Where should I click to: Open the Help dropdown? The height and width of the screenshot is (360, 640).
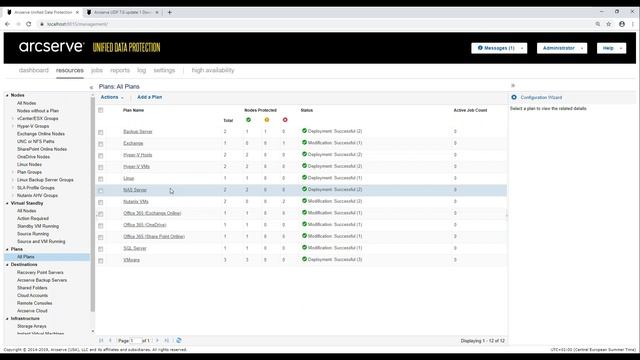[x=611, y=48]
